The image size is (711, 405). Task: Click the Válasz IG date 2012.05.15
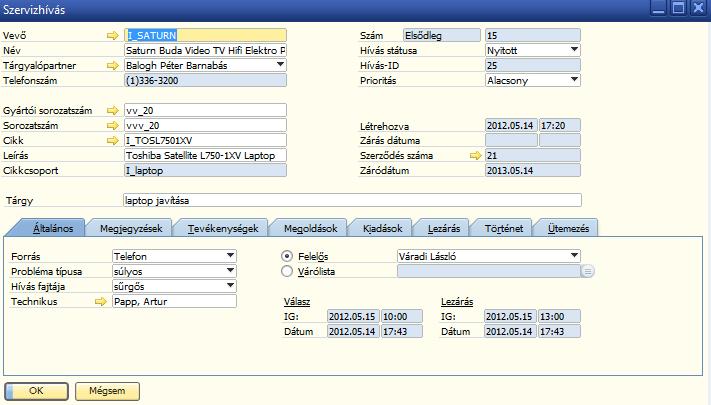tap(353, 317)
